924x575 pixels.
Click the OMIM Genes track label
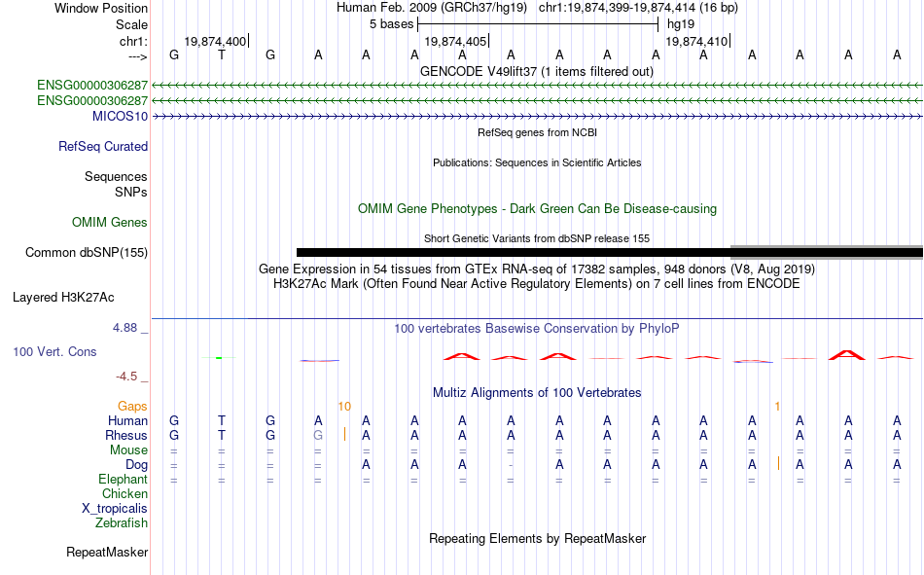click(x=110, y=223)
